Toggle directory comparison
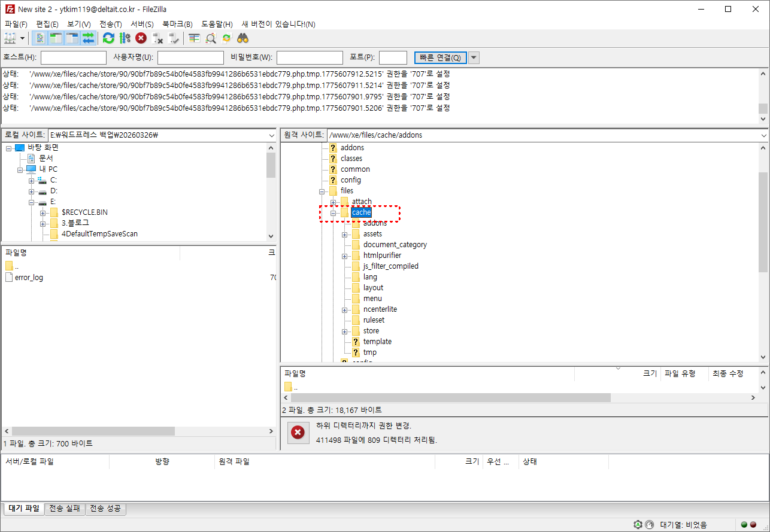Viewport: 770px width, 532px height. (211, 38)
